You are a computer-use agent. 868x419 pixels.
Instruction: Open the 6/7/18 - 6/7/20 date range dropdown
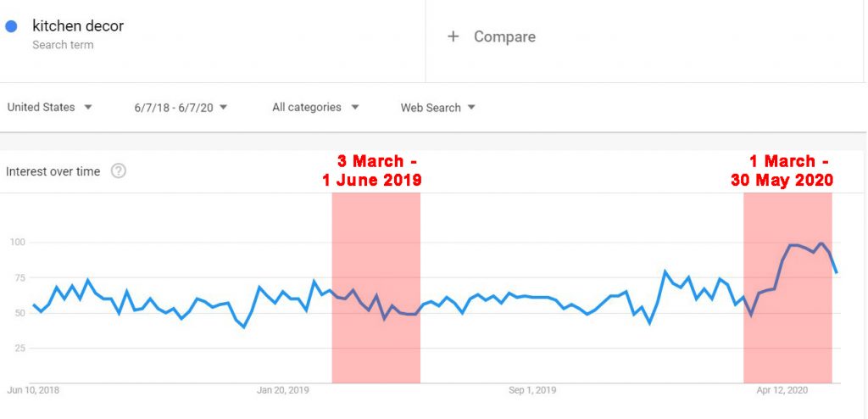(x=181, y=108)
